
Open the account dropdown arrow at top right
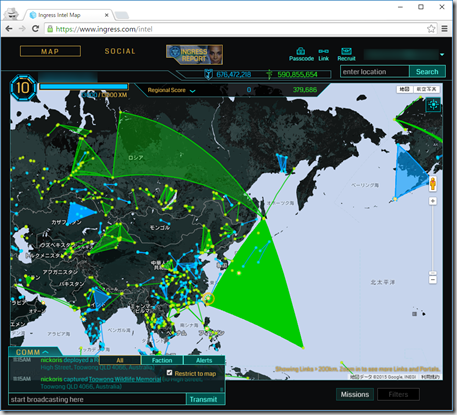click(x=442, y=54)
